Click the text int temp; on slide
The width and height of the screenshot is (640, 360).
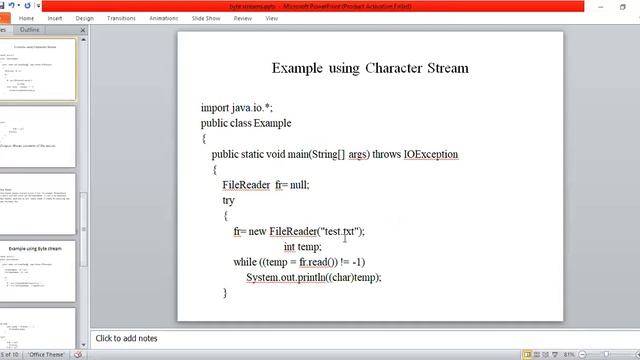point(303,247)
